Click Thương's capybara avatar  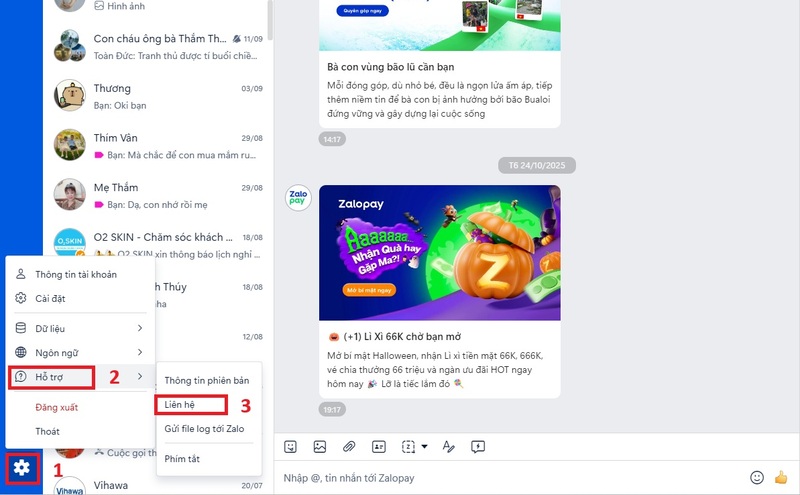click(69, 95)
